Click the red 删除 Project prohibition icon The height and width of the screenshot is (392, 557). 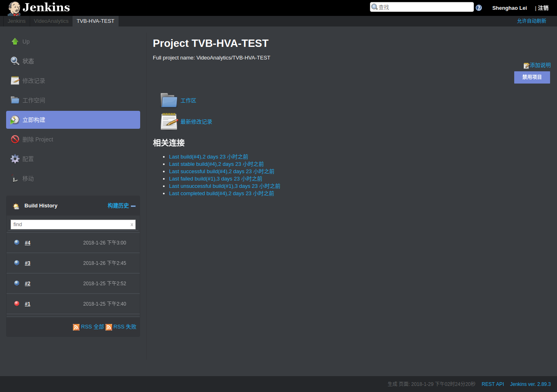coord(15,139)
